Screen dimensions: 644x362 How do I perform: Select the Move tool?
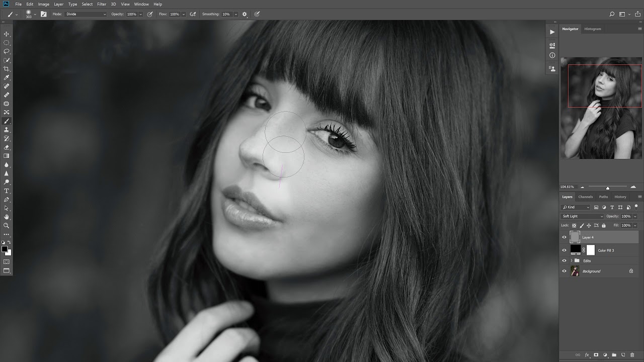tap(7, 34)
